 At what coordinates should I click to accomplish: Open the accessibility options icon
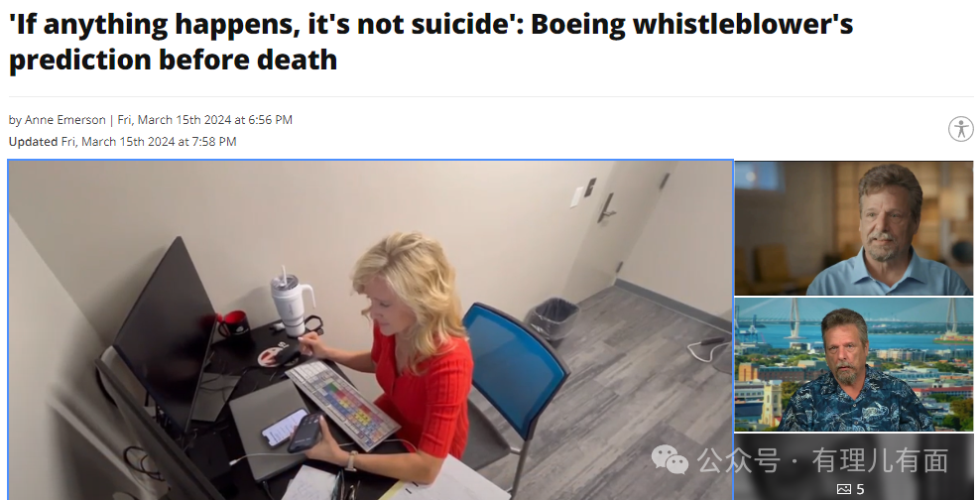coord(960,129)
